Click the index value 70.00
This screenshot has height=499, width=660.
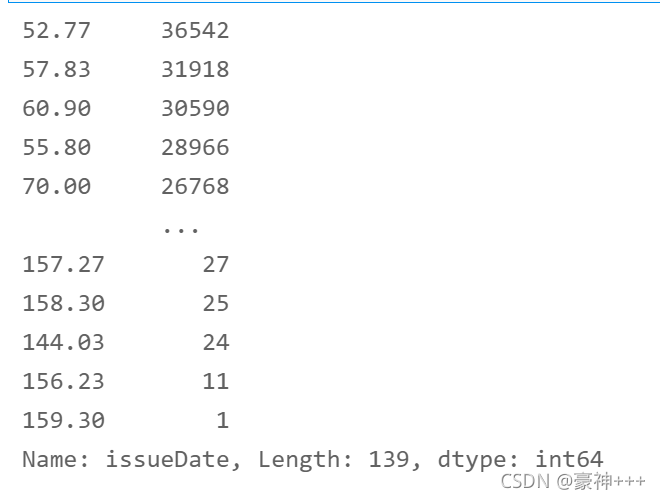point(56,186)
